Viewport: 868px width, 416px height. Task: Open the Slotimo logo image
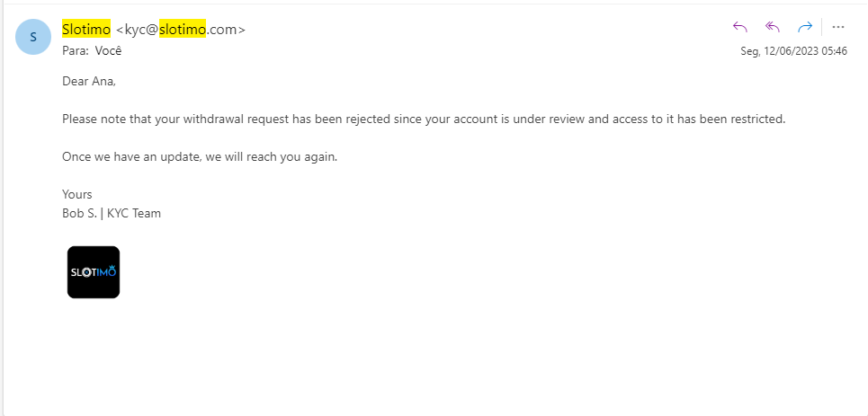tap(94, 272)
